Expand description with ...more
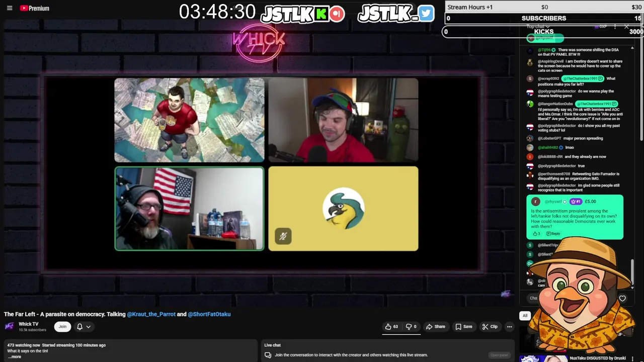The width and height of the screenshot is (644, 362). [14, 357]
